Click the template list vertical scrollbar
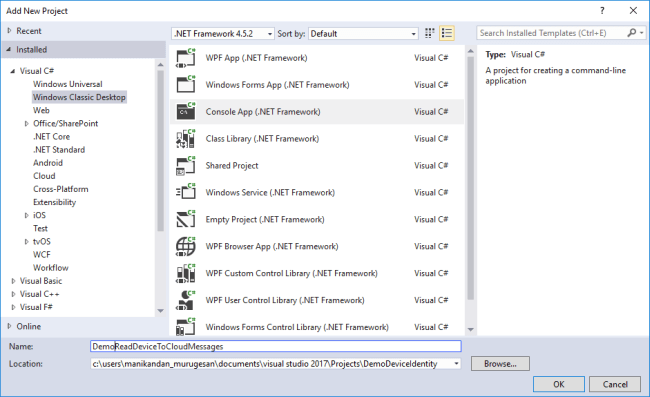Screen dimensions: 650x397 471,178
